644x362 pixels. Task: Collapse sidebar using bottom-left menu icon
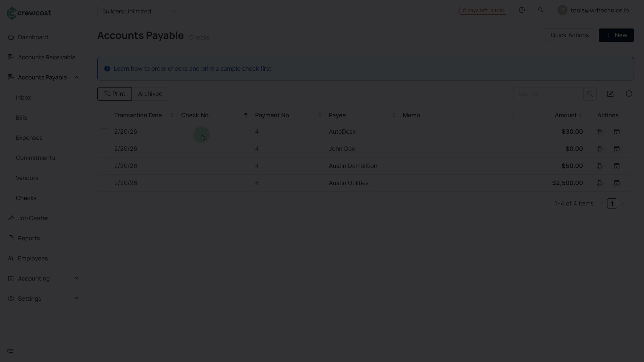click(10, 352)
